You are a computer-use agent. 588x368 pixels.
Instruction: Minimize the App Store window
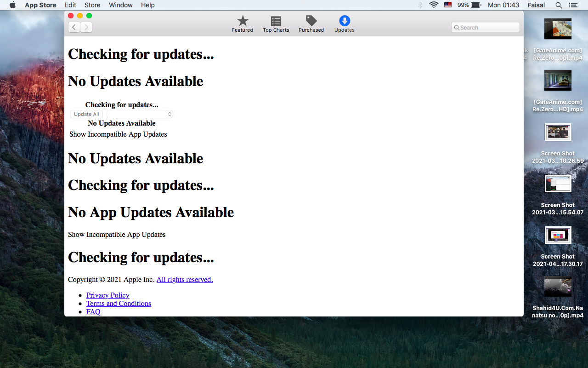pos(80,16)
